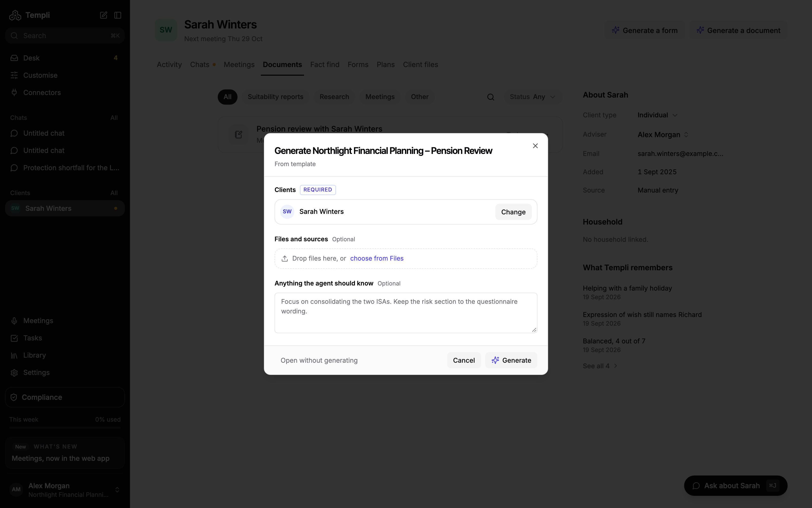The image size is (812, 508).
Task: Open Meetings in the sidebar
Action: pos(65,321)
